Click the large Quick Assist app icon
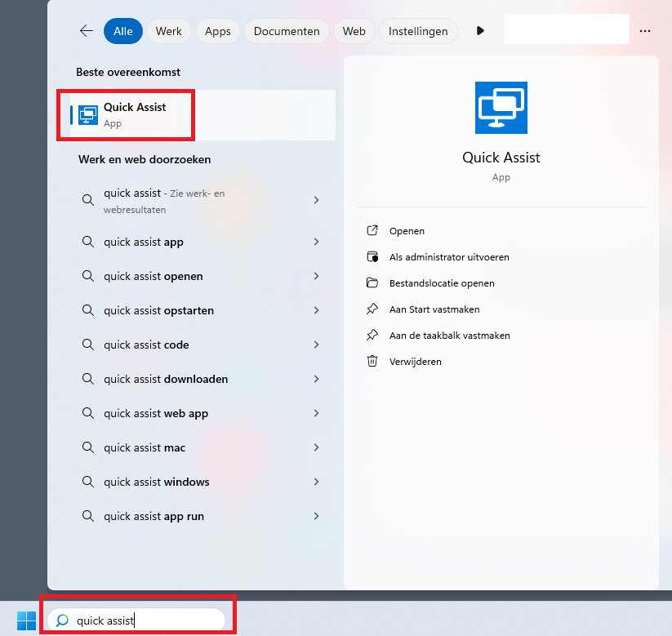 pos(501,108)
